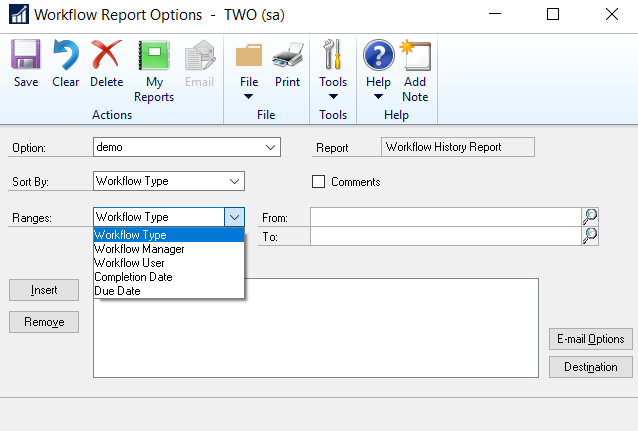Click the From field lookup magnifier
The width and height of the screenshot is (638, 431).
click(590, 217)
